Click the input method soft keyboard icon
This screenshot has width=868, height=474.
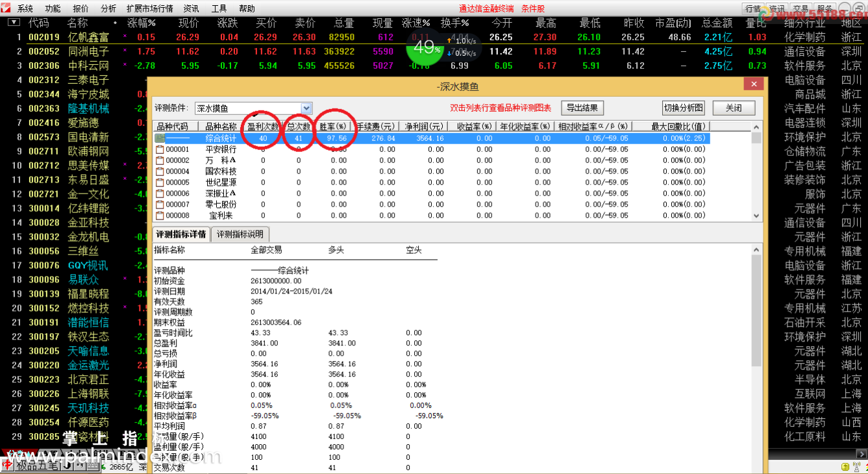click(93, 466)
